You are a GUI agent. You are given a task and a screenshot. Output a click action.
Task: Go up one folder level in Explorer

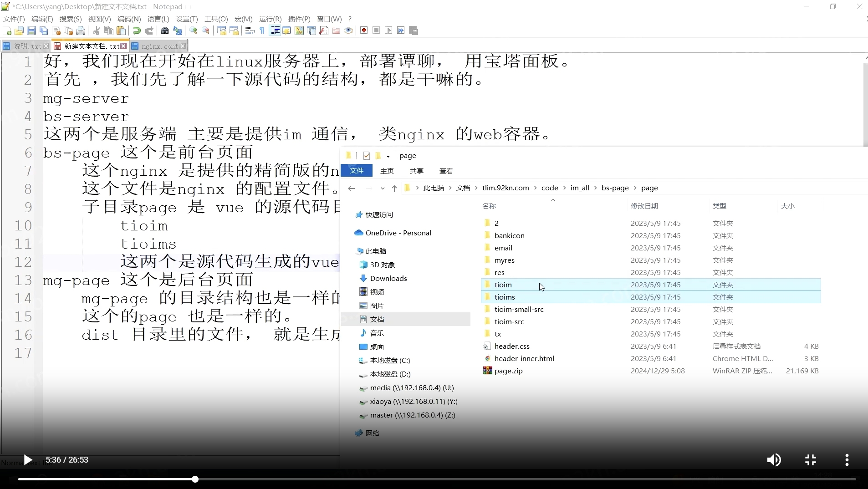pos(394,188)
